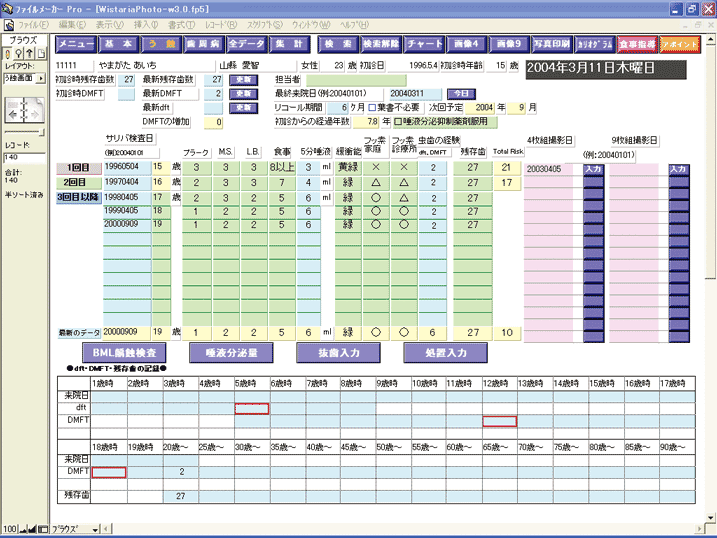Open the BML齲蝕検査 button
The image size is (717, 538).
(123, 353)
